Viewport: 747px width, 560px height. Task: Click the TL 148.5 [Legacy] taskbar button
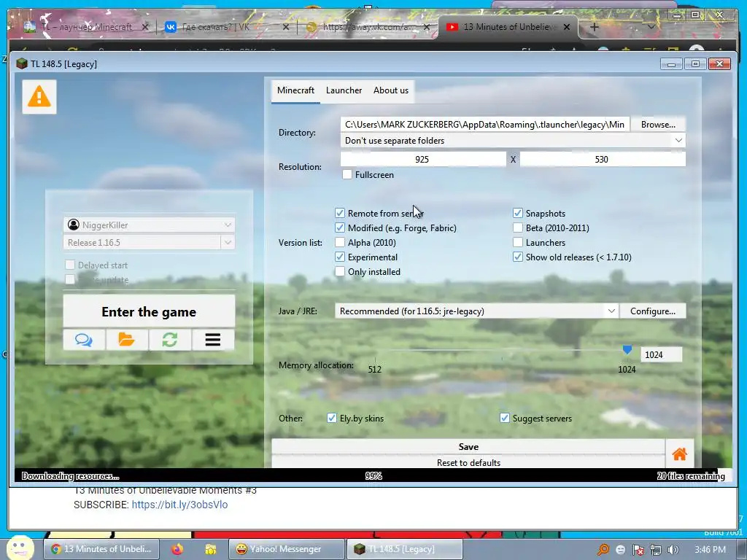pyautogui.click(x=404, y=549)
